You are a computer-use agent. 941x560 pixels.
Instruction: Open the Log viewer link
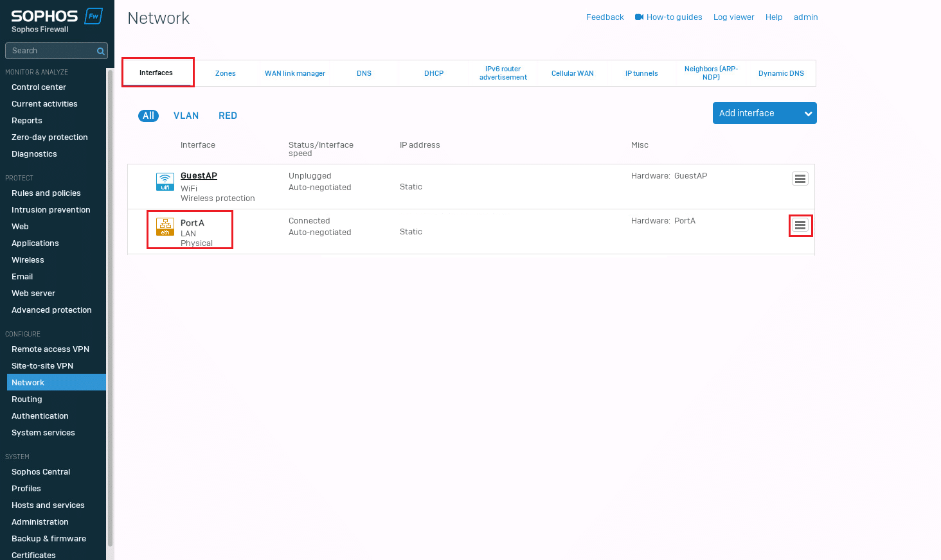(733, 17)
